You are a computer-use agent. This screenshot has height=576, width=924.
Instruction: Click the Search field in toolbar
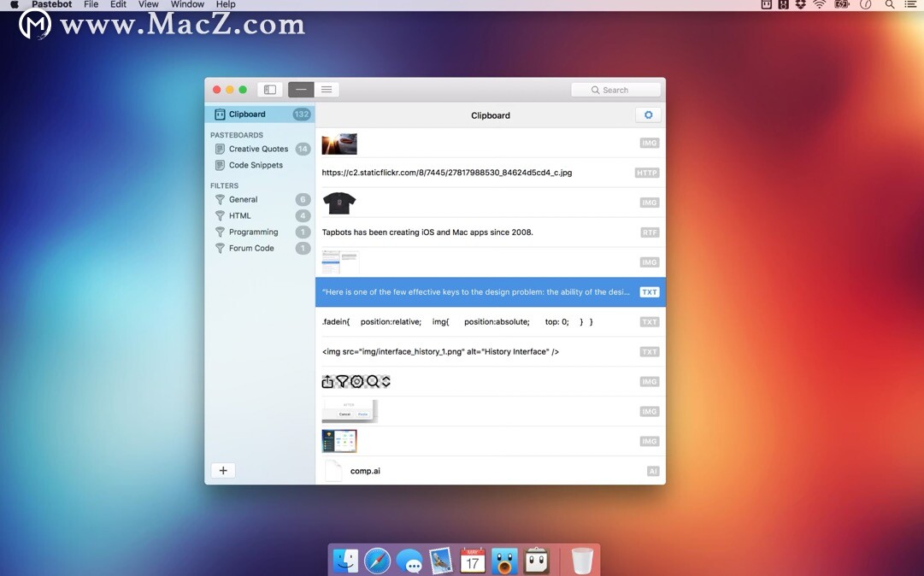point(615,90)
